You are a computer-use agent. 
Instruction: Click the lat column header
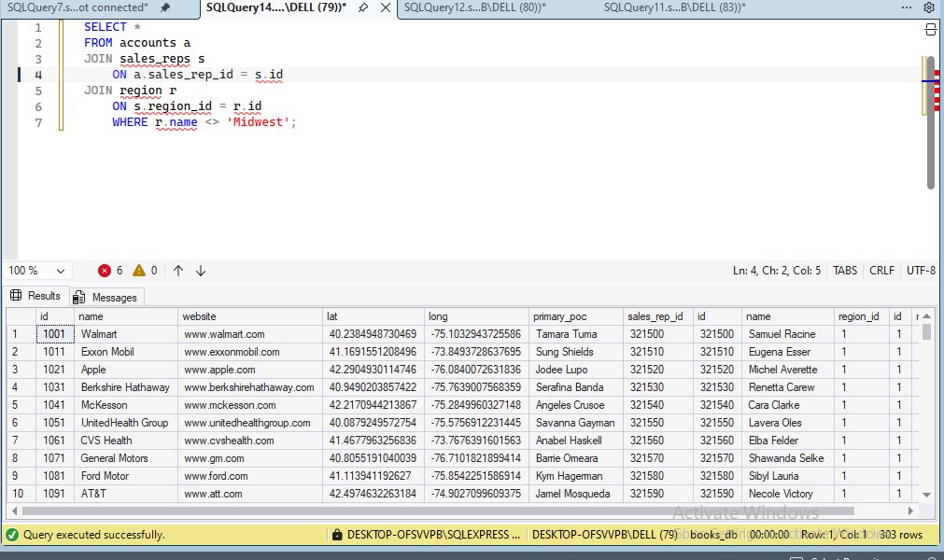[373, 316]
